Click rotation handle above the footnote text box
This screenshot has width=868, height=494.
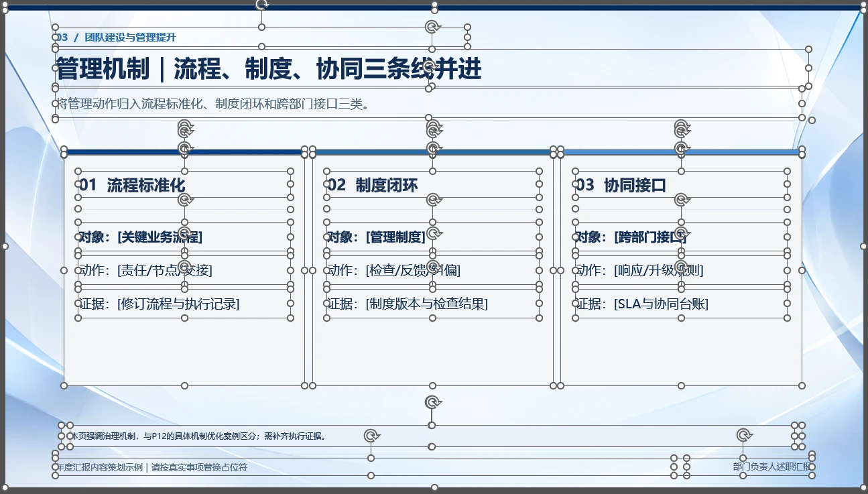[x=432, y=402]
